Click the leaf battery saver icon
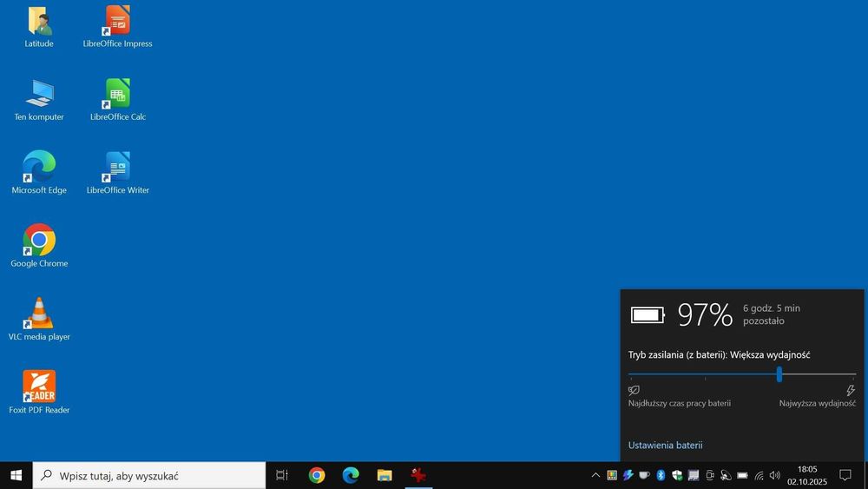Screen dimensions: 868x489 [x=634, y=391]
